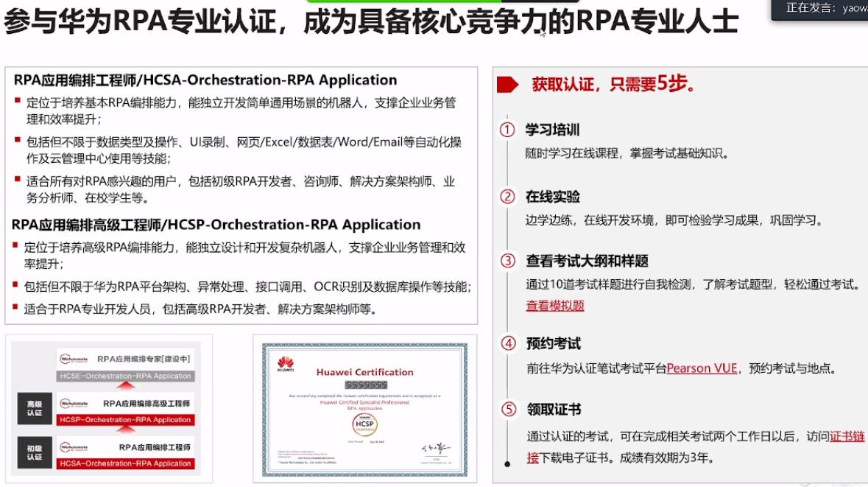Image resolution: width=868 pixels, height=487 pixels.
Task: Open the 证书链接 link for certificate download
Action: [x=847, y=437]
